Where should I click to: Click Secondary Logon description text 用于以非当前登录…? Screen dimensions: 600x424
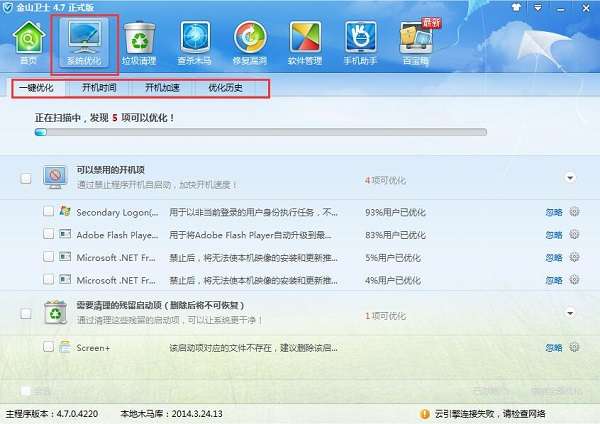tap(253, 212)
